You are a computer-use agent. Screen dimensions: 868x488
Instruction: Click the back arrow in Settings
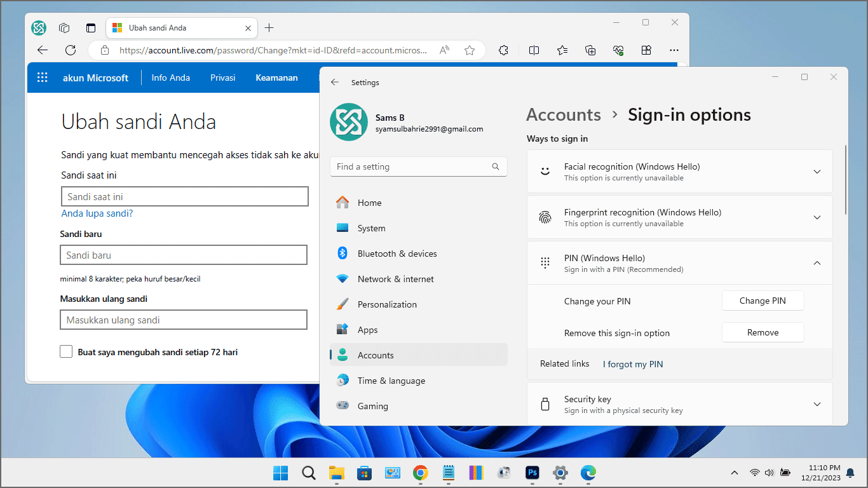335,83
